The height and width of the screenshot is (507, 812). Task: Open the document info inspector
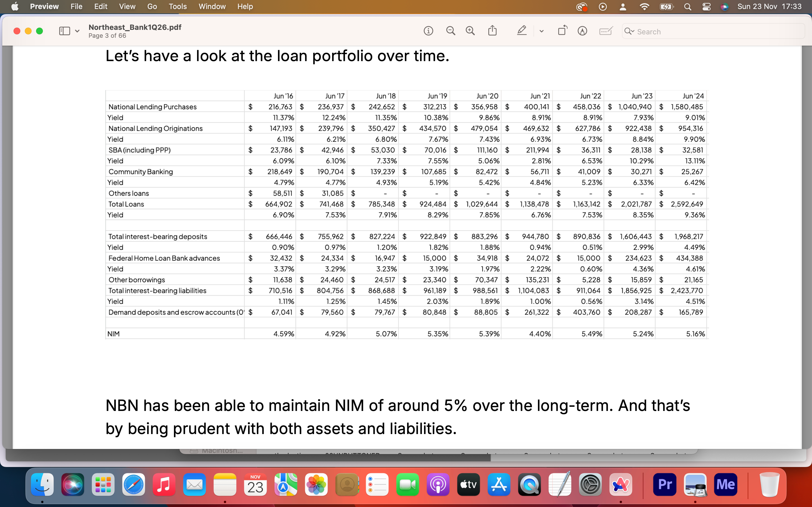tap(428, 31)
